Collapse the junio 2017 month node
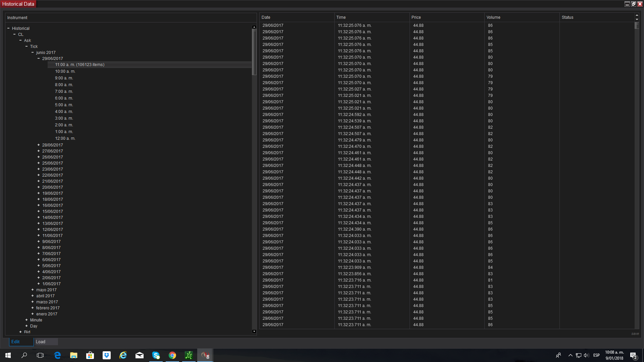 (33, 52)
